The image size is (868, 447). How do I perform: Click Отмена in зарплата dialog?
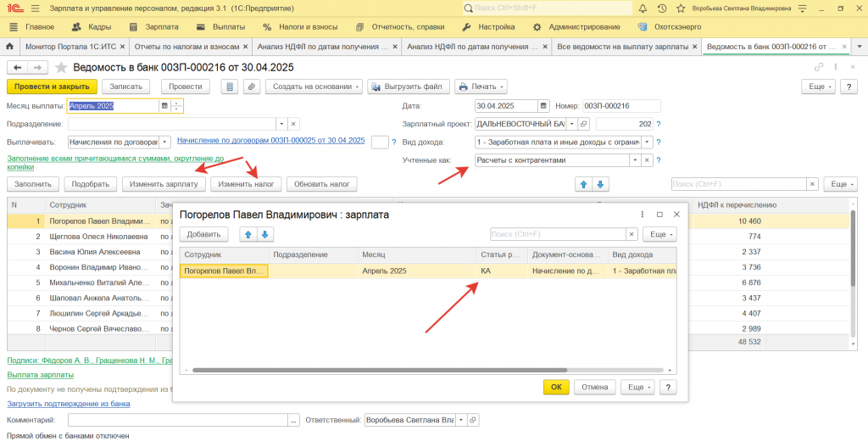[594, 387]
